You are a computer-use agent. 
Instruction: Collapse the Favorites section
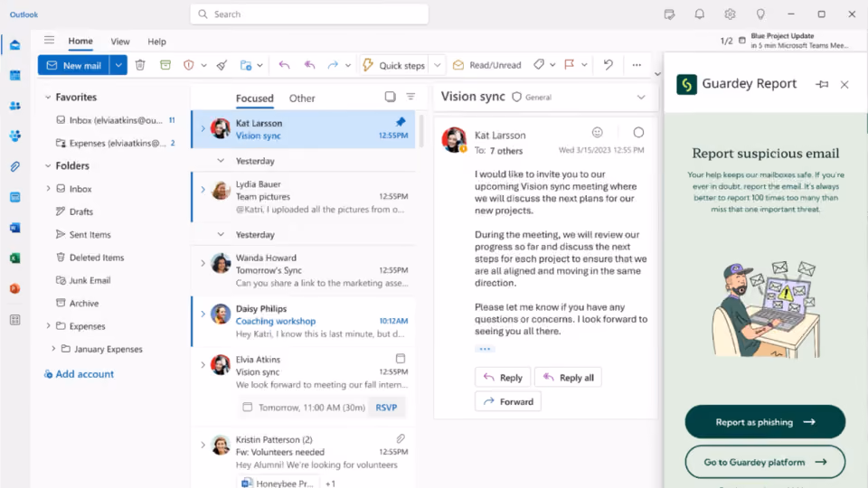click(48, 97)
